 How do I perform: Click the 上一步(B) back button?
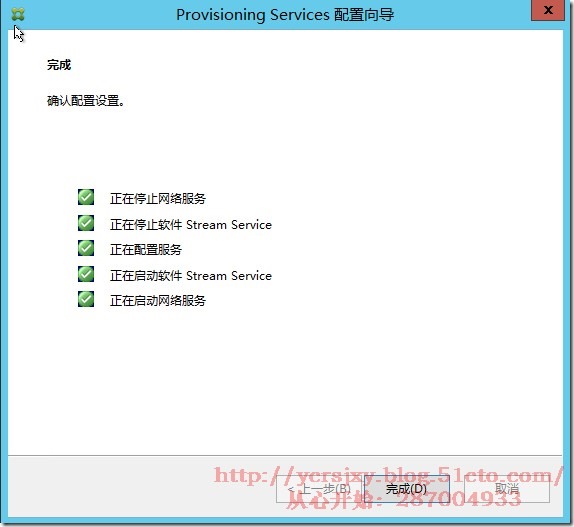(x=319, y=489)
